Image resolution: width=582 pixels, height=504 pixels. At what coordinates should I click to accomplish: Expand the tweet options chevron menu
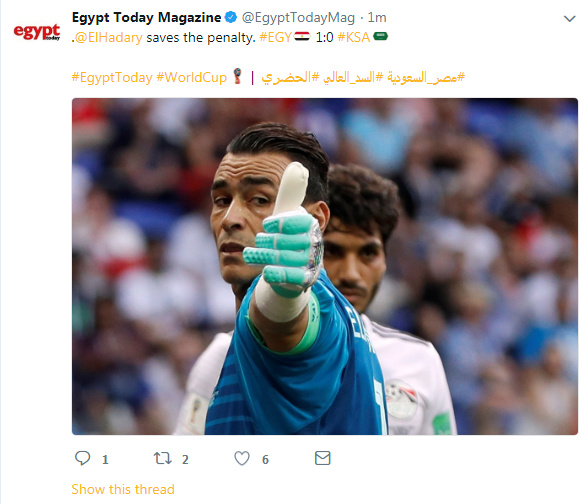(569, 18)
